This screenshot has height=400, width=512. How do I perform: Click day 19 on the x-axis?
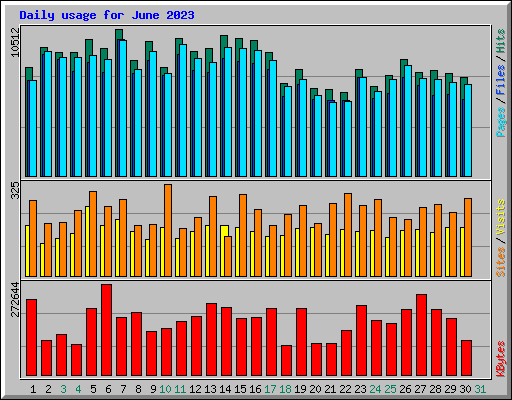pos(300,389)
